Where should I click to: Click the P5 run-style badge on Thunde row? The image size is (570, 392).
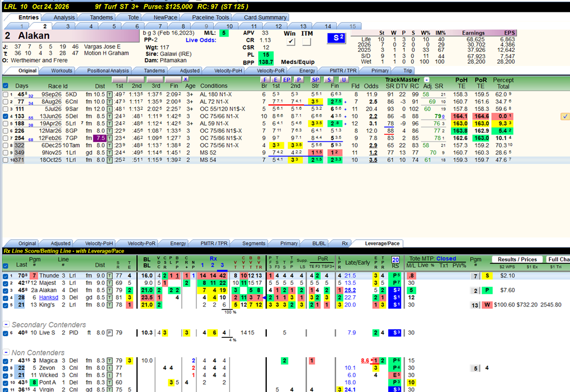[395, 276]
